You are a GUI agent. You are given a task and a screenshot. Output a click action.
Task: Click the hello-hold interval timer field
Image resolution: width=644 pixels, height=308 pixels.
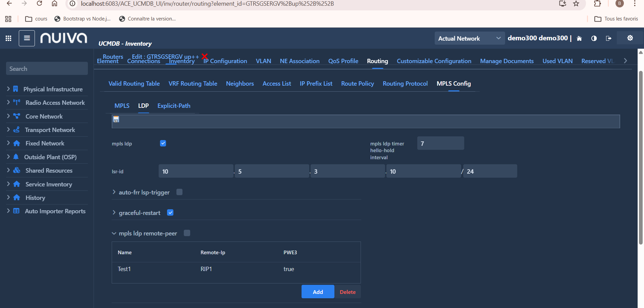(x=440, y=143)
